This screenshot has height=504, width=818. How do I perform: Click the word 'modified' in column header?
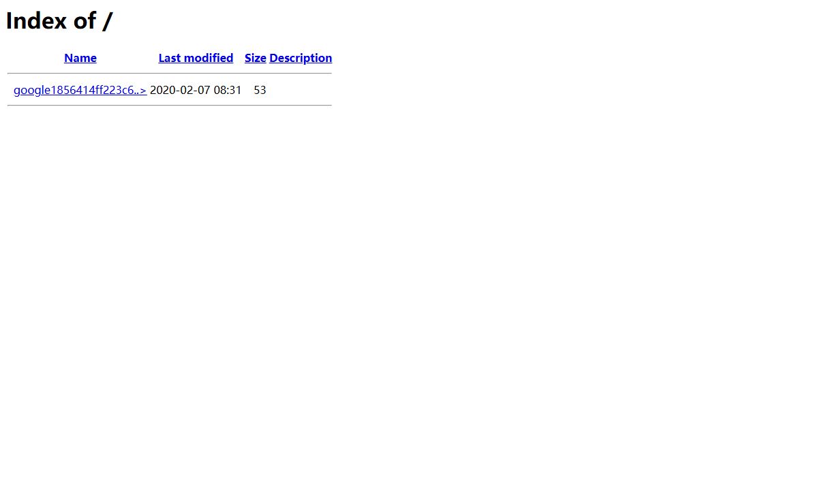tap(209, 58)
